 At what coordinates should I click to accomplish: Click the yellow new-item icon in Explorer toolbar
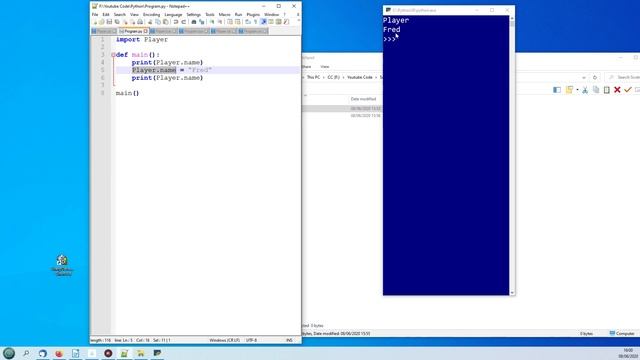point(569,90)
